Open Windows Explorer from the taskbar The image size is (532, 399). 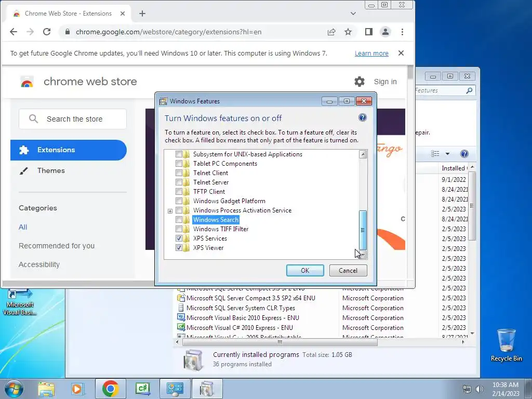point(46,389)
